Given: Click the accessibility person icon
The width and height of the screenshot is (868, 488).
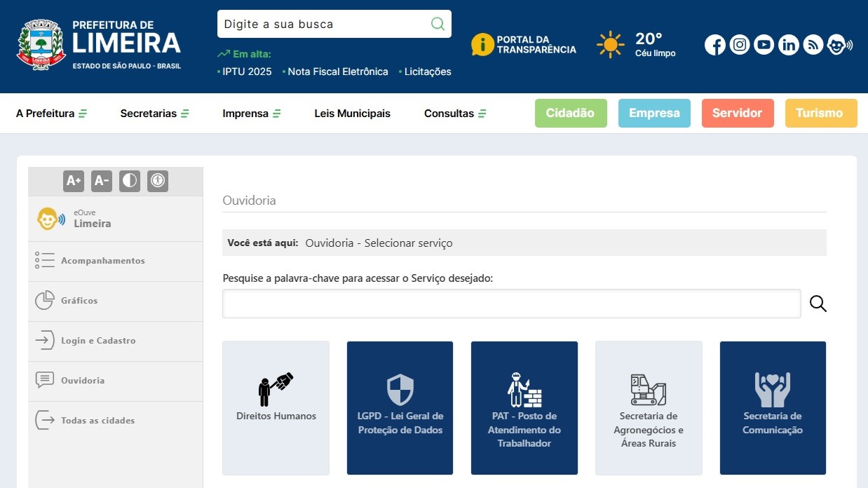Looking at the screenshot, I should pyautogui.click(x=158, y=181).
